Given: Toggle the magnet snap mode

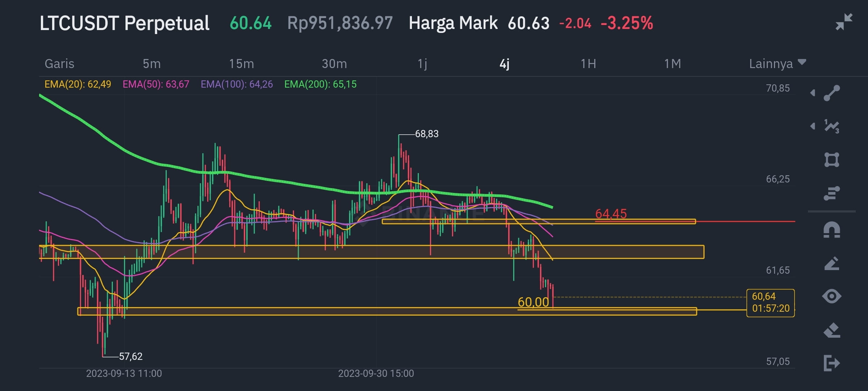Looking at the screenshot, I should click(x=831, y=230).
